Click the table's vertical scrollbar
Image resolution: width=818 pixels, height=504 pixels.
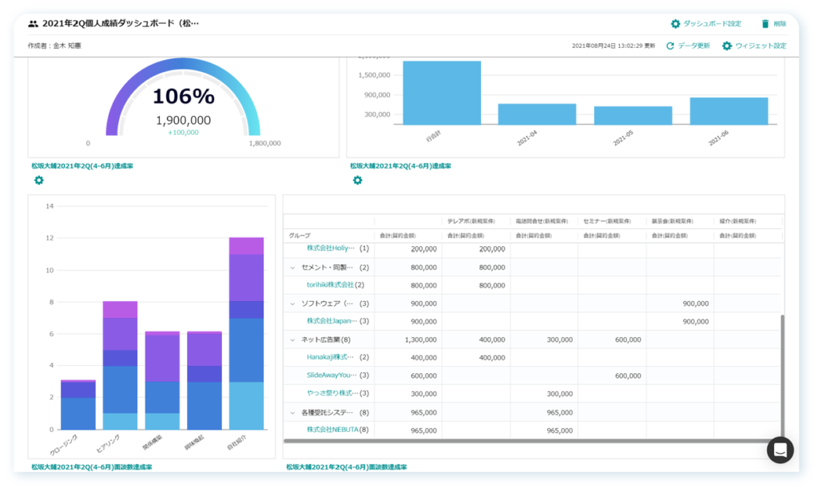pos(781,375)
